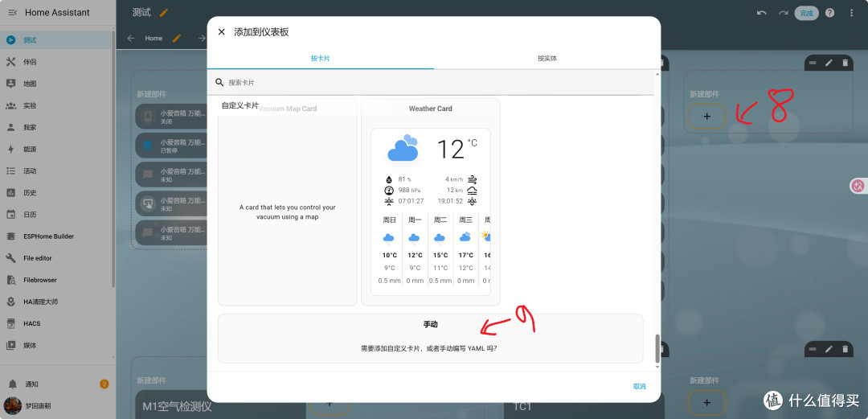
Task: Switch to 按实体 tab
Action: coord(547,58)
